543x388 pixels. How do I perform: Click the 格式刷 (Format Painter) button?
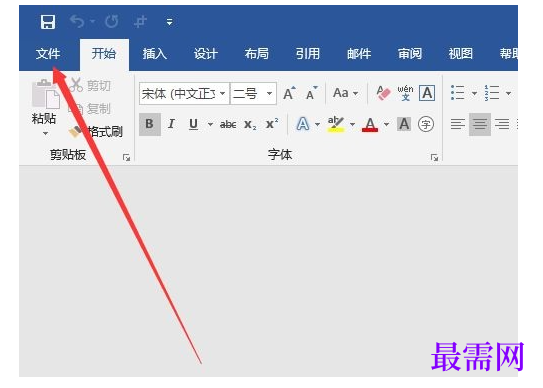point(96,132)
